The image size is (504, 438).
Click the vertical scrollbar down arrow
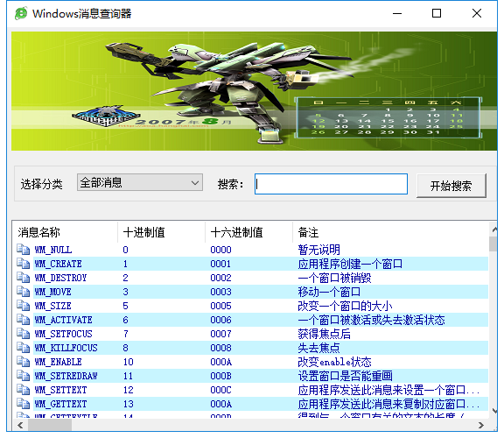coord(494,411)
